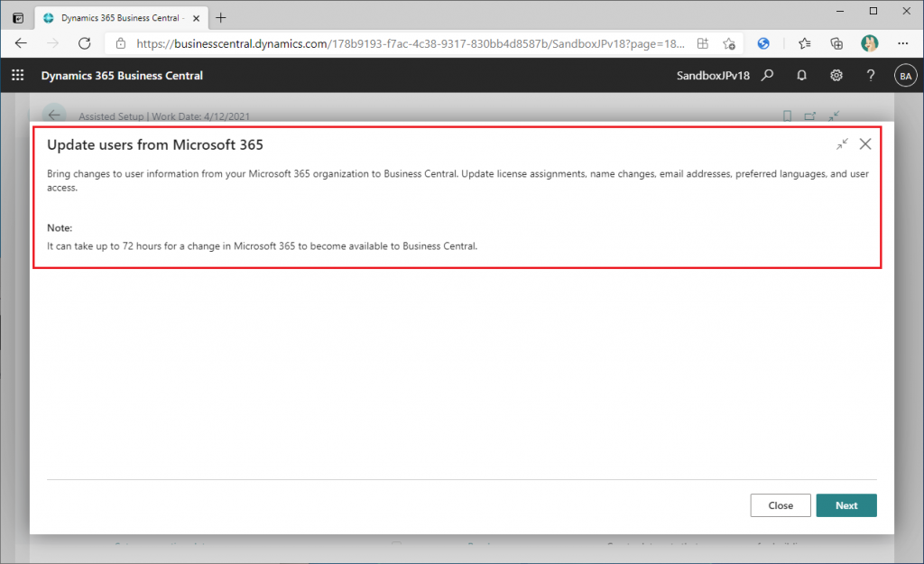Reload the browser page
This screenshot has width=924, height=564.
pyautogui.click(x=85, y=43)
